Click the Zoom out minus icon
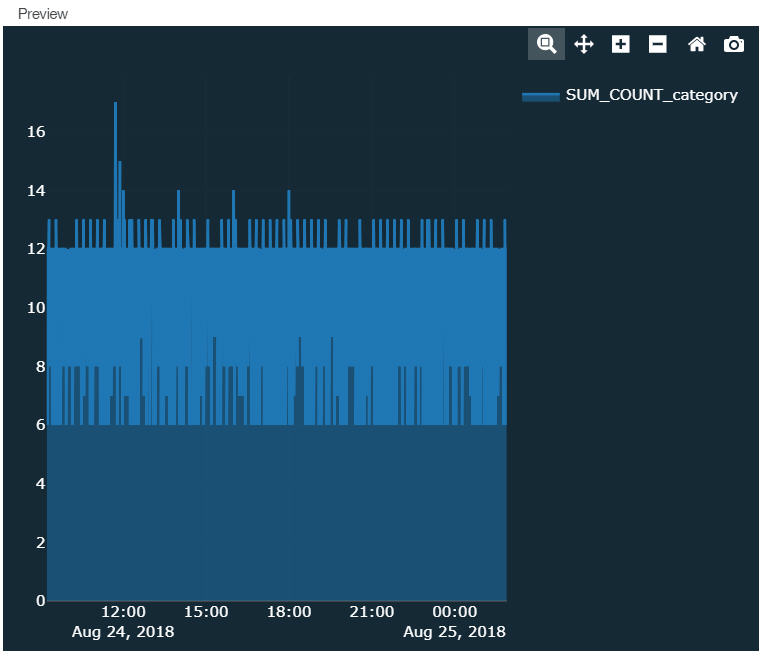Screen dimensions: 765x659 pos(658,44)
